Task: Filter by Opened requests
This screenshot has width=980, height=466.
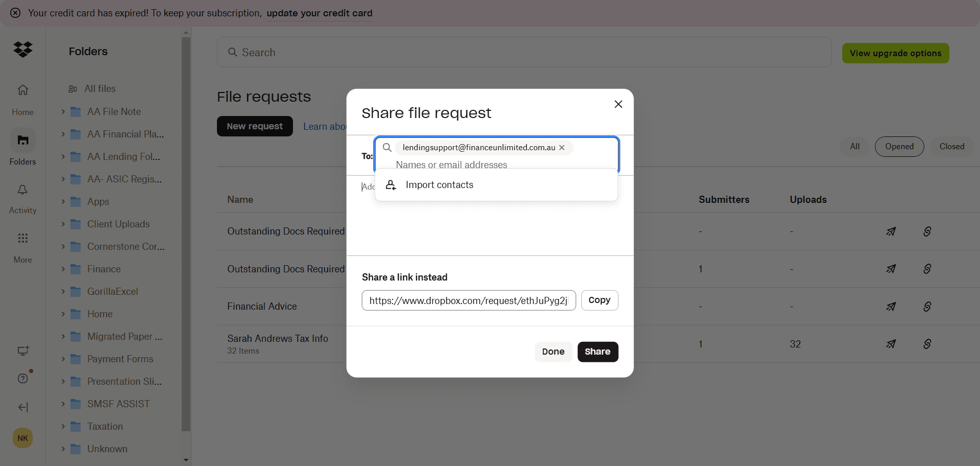Action: (899, 147)
